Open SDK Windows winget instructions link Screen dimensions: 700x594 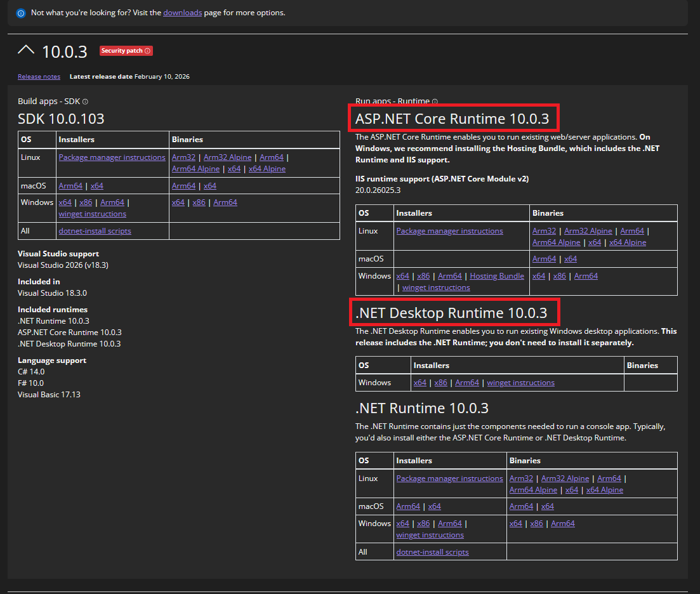tap(92, 214)
